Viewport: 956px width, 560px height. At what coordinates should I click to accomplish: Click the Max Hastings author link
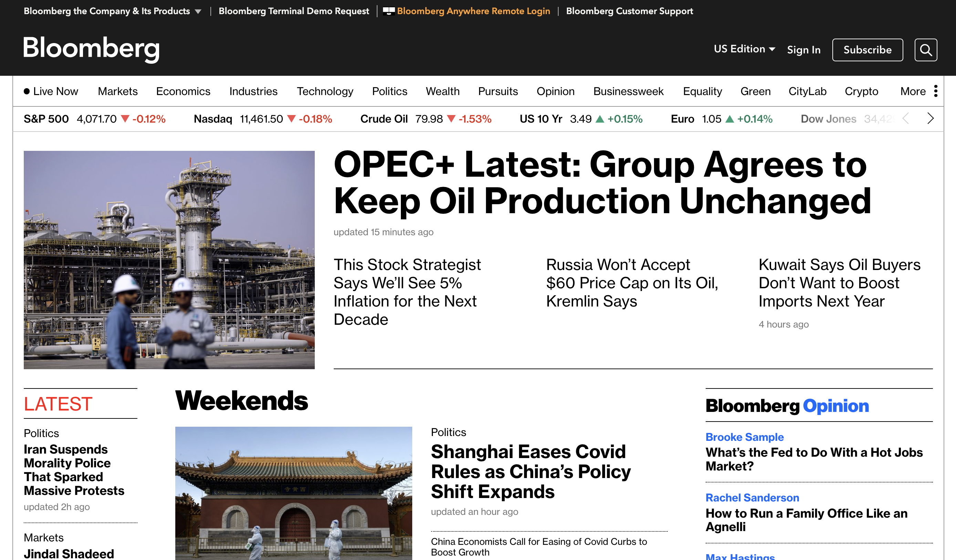tap(740, 556)
